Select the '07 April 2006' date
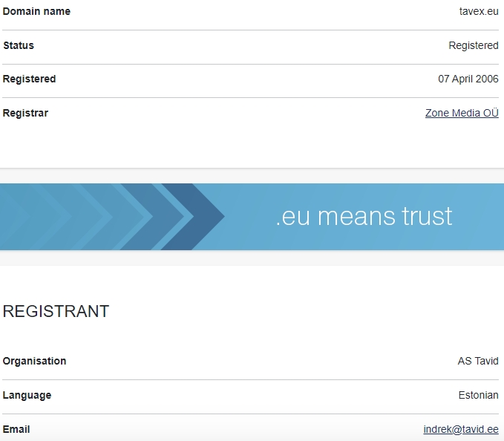 click(x=468, y=79)
